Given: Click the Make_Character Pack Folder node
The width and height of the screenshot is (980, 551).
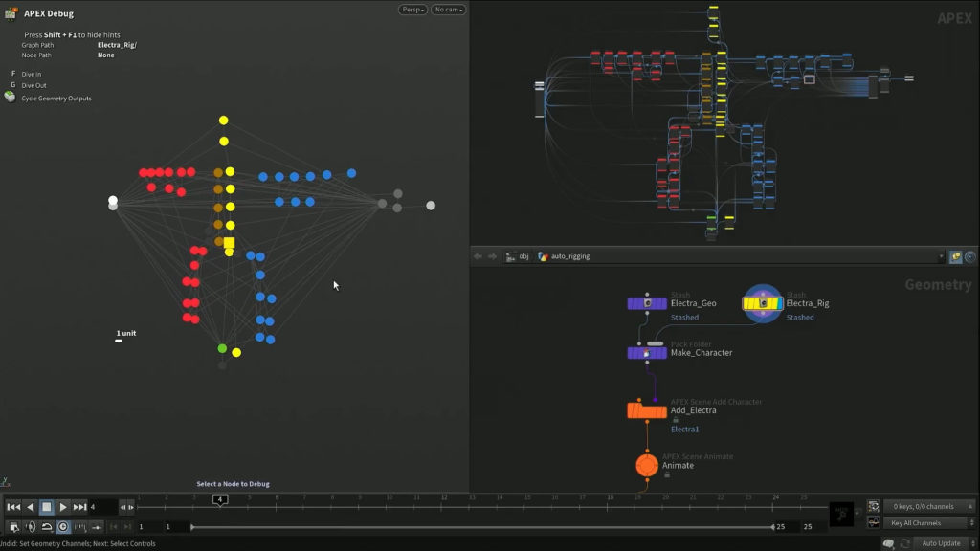Looking at the screenshot, I should [649, 353].
